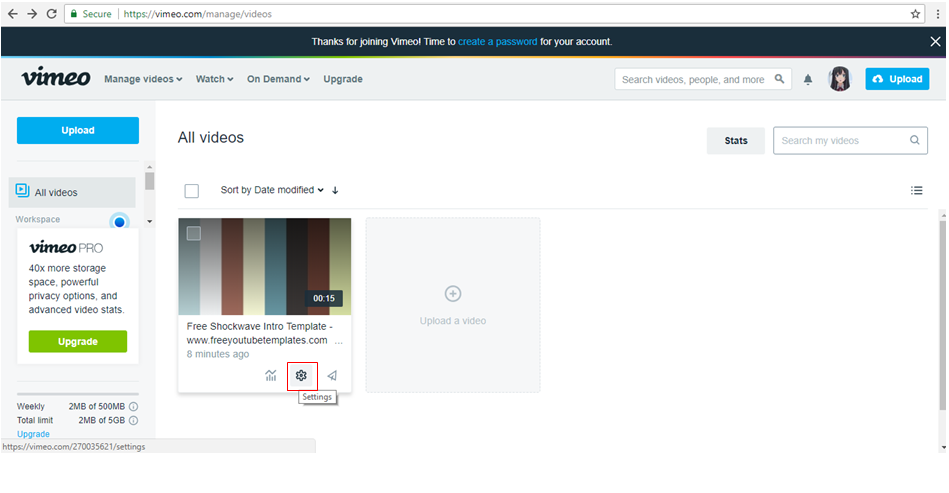Screen dimensions: 949x493
Task: Click the Weekly limit info icon
Action: pyautogui.click(x=133, y=406)
